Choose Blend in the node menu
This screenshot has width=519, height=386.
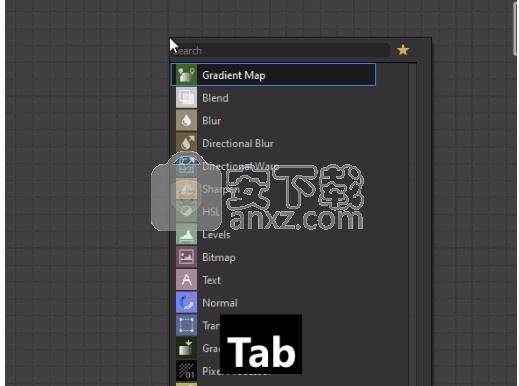click(215, 98)
